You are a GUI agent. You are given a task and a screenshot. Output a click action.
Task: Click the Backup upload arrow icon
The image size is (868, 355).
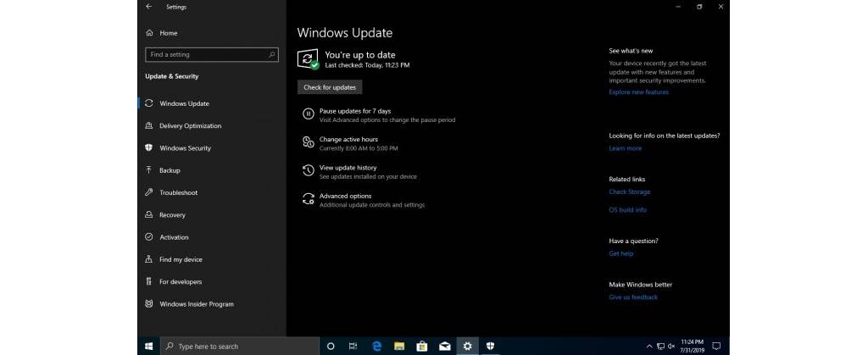pos(149,169)
